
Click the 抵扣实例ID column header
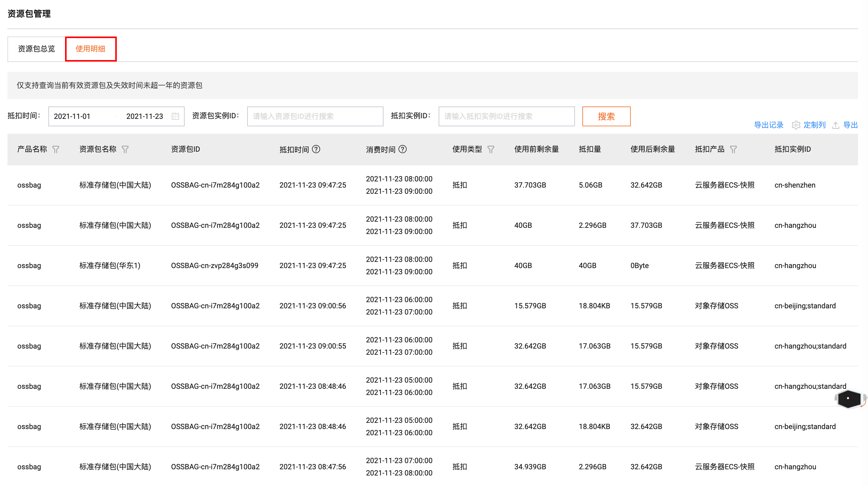792,149
